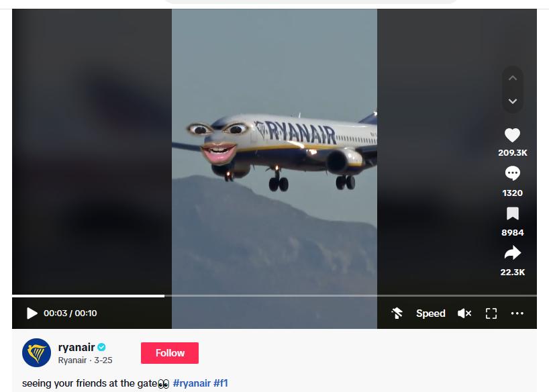The image size is (549, 392).
Task: Open the three-dot more options menu
Action: 517,313
